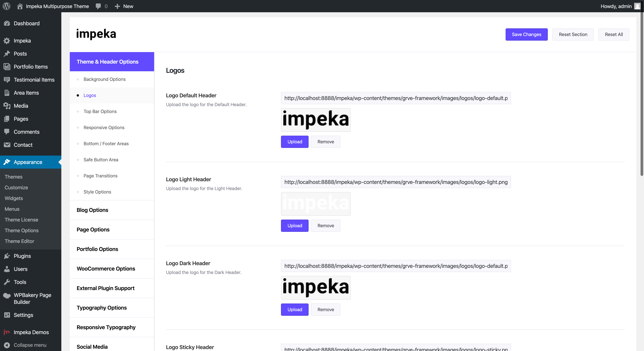
Task: Click the Reset Section button
Action: point(573,34)
